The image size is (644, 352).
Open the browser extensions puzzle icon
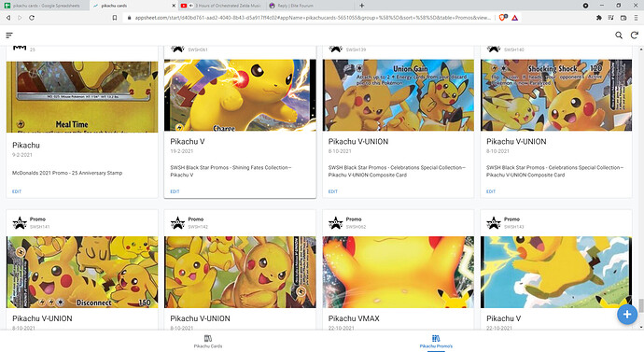tap(599, 18)
